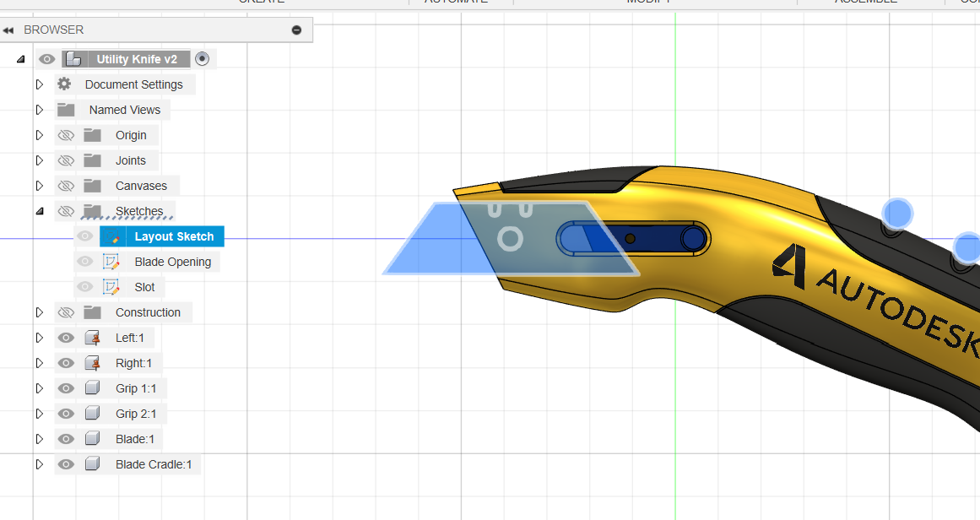Expand the Grip 1:1 component
Viewport: 980px width, 520px height.
pos(40,389)
